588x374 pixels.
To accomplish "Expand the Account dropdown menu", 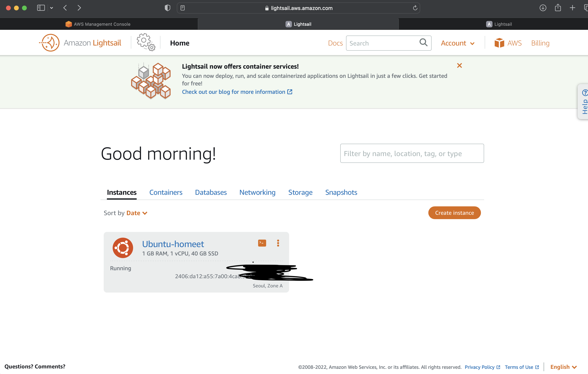I will click(x=457, y=43).
